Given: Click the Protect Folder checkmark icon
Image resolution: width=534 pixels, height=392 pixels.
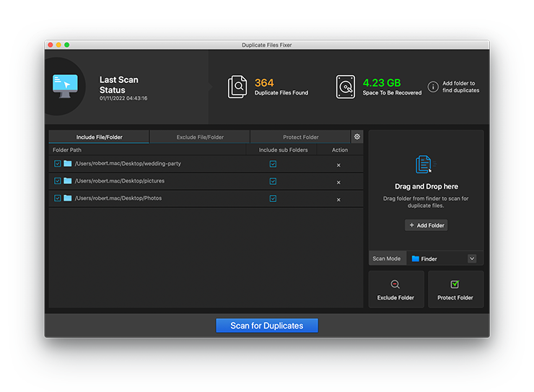Looking at the screenshot, I should 455,284.
